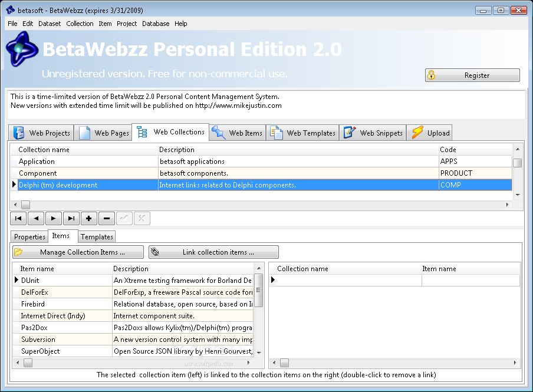533x392 pixels.
Task: Click the Web Pages blank page icon
Action: tap(84, 133)
